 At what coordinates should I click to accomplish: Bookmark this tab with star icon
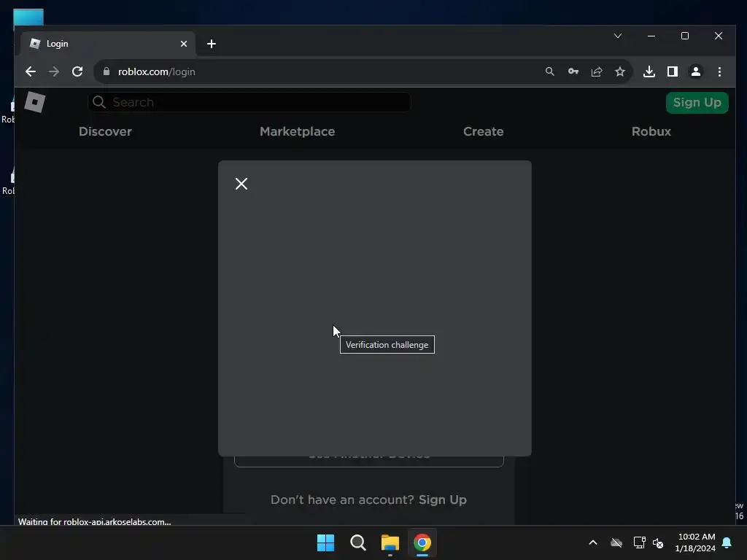click(x=620, y=71)
